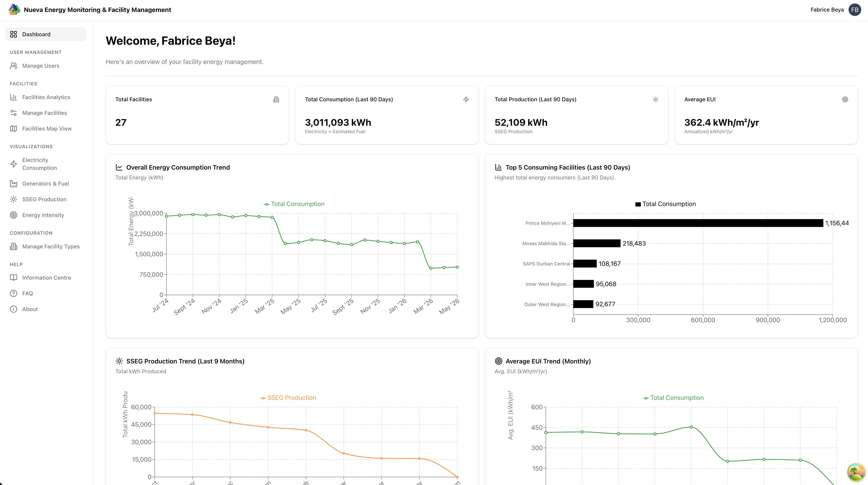Click target icon on Average EUI card
Viewport: 868px width, 485px height.
click(x=845, y=99)
